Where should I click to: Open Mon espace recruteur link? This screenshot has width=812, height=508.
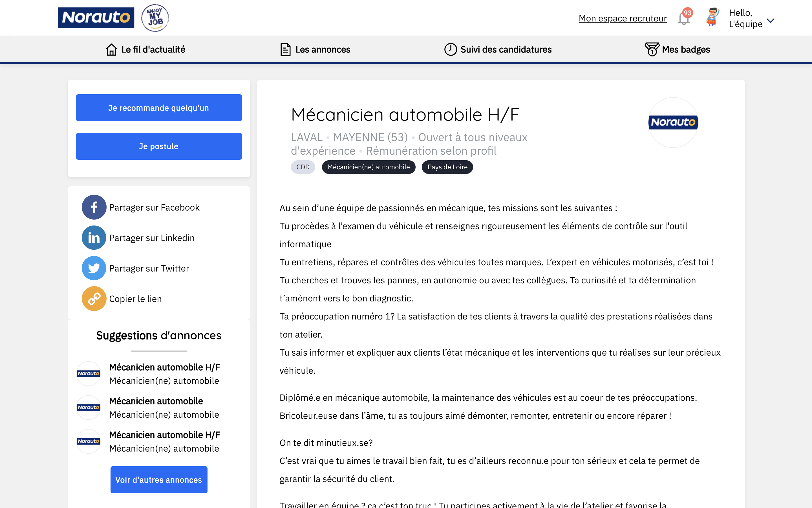623,18
